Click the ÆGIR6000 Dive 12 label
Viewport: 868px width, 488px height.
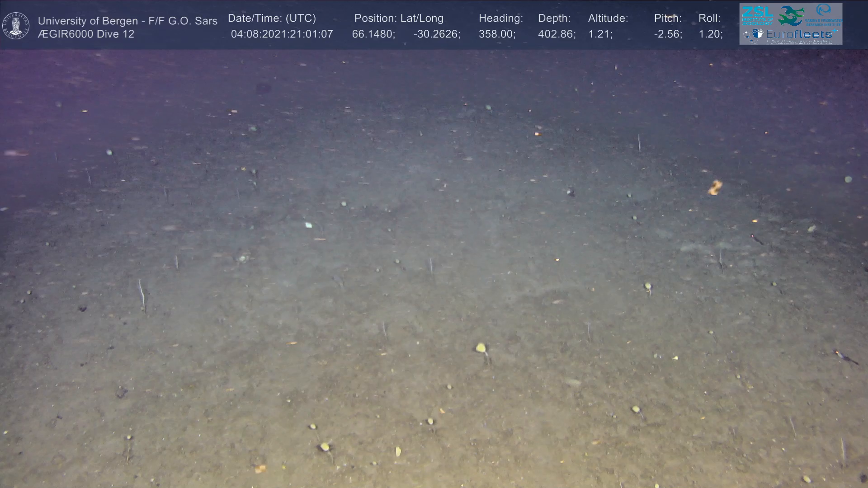(86, 34)
